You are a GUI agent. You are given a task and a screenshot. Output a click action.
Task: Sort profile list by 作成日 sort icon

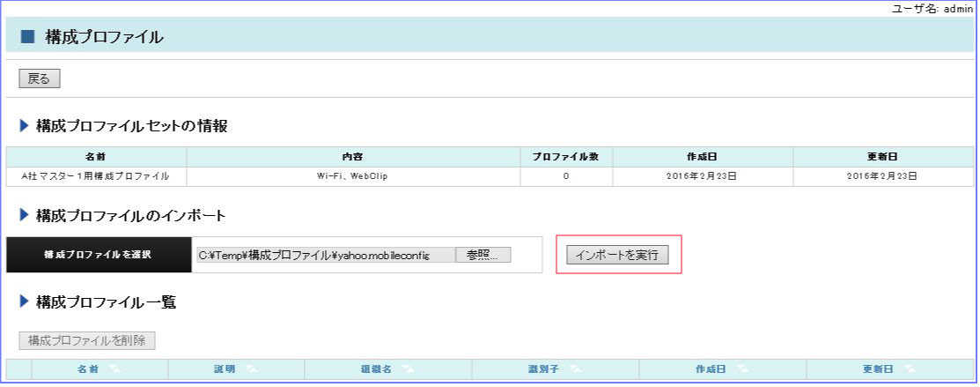coord(742,369)
